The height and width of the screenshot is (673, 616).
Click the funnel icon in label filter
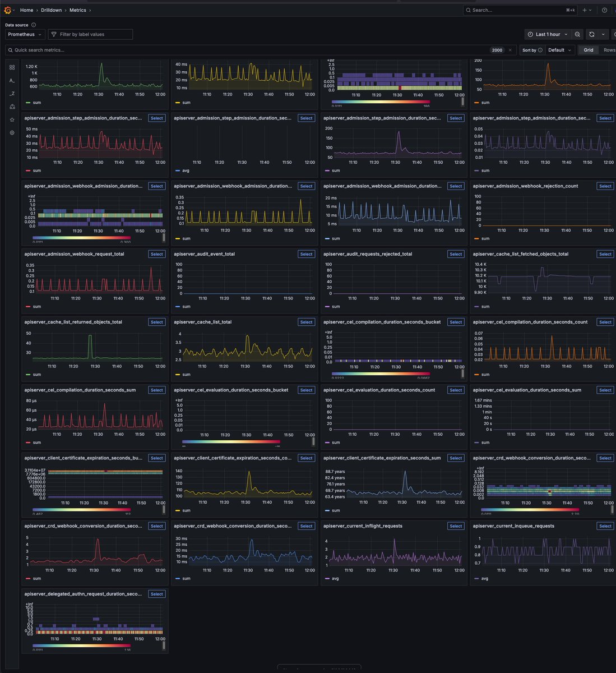click(x=54, y=34)
